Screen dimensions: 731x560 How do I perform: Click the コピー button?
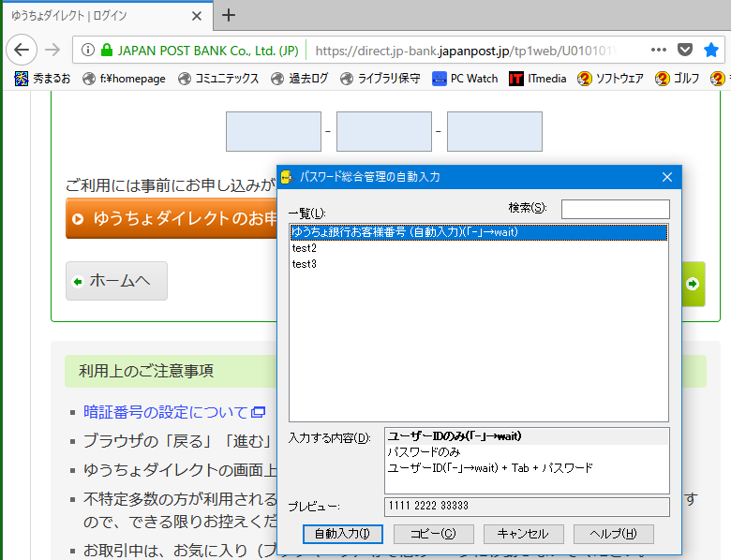tap(432, 534)
